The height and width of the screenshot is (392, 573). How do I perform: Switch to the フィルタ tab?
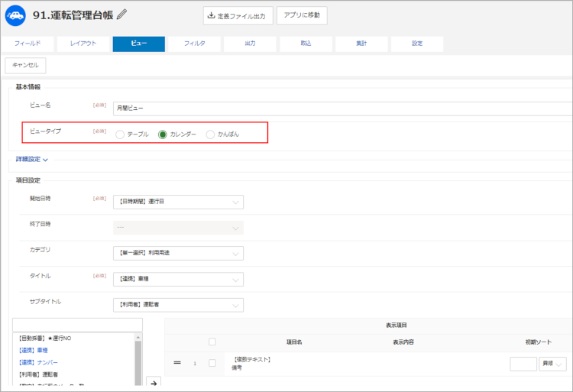point(194,44)
